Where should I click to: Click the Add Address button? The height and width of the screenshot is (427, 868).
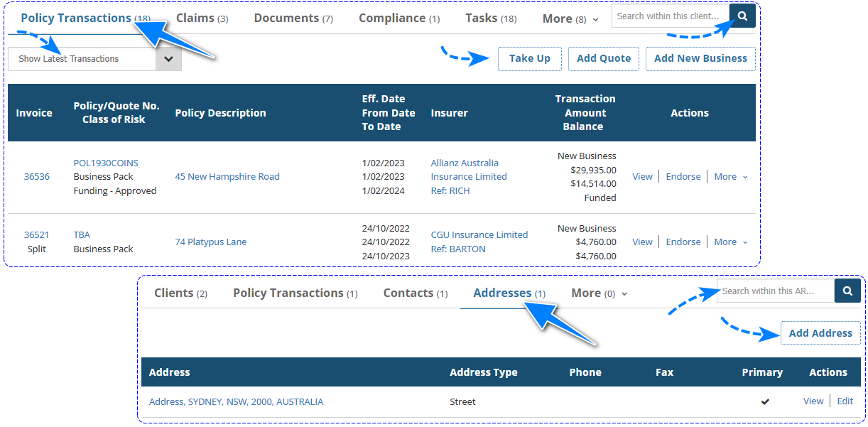820,333
